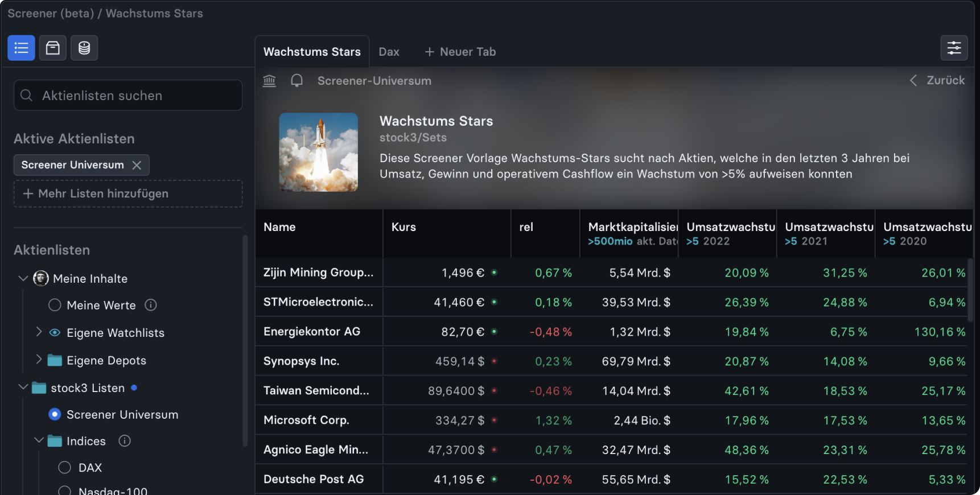Open the Microsoft Corp. row

click(612, 420)
